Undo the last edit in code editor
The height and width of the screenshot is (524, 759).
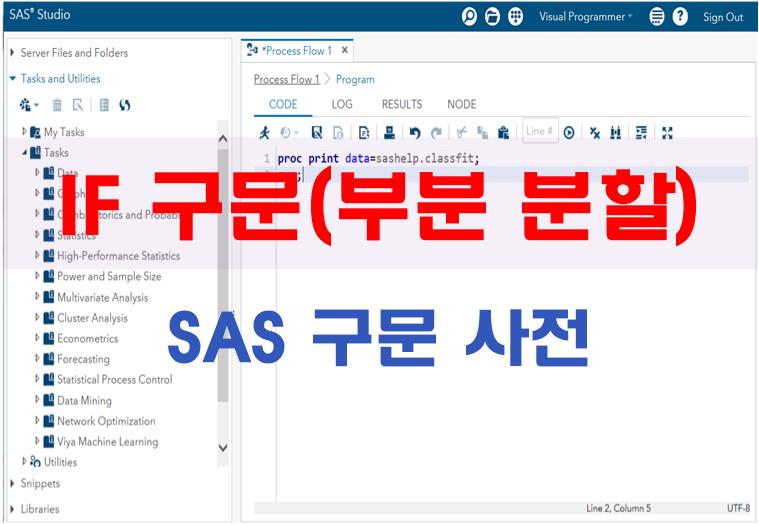point(415,133)
